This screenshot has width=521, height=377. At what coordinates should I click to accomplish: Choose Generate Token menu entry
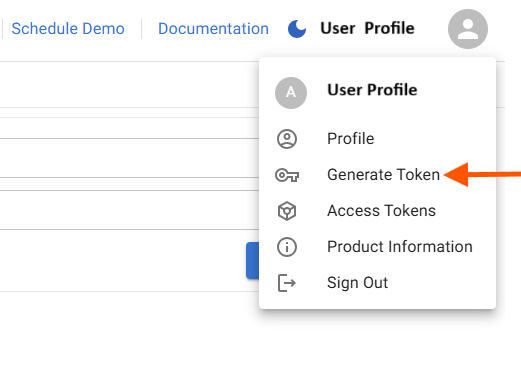(x=377, y=175)
